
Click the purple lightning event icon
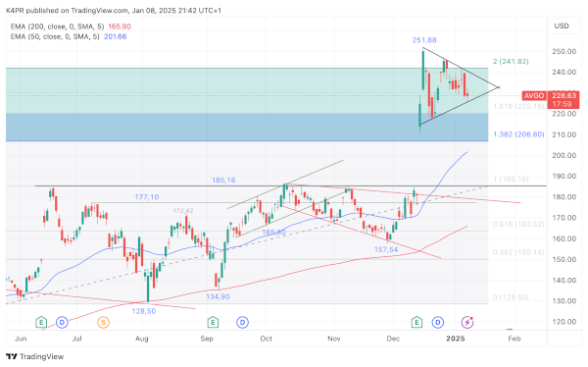tap(466, 322)
